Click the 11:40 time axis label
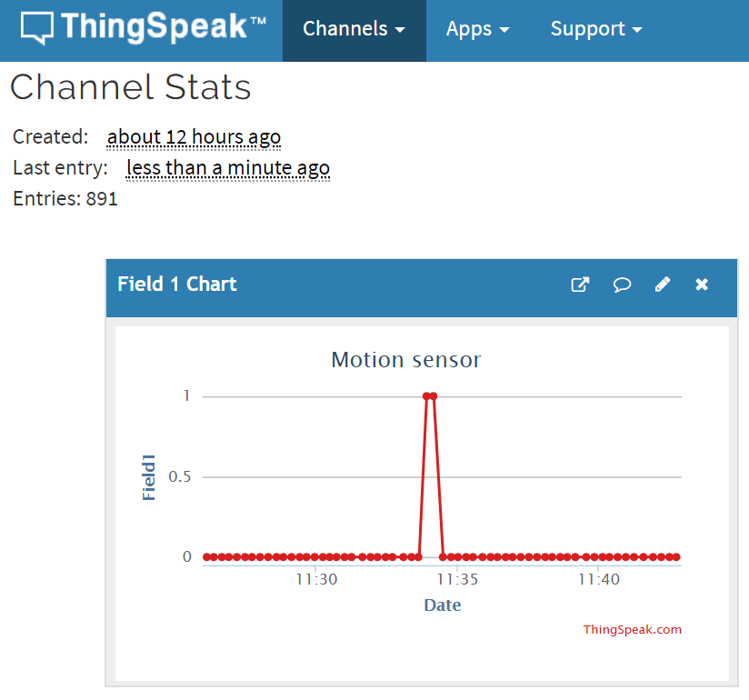 598,580
